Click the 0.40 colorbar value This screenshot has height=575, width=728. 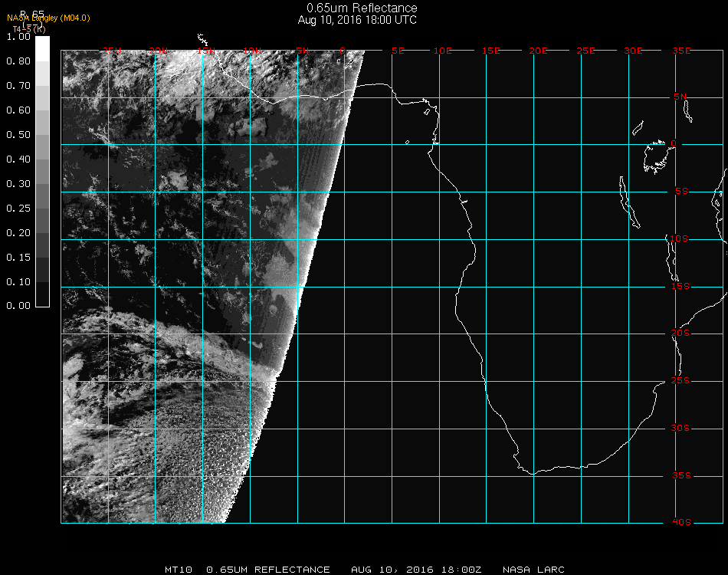pyautogui.click(x=18, y=159)
